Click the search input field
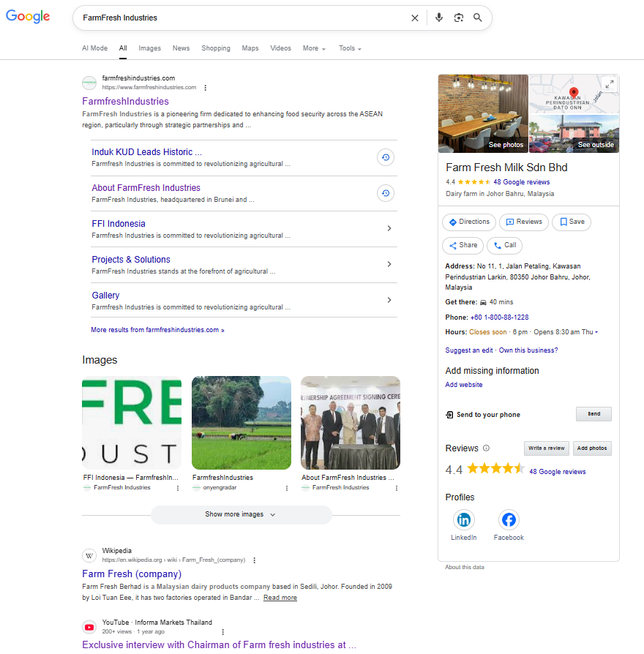Image resolution: width=644 pixels, height=654 pixels. (x=242, y=18)
